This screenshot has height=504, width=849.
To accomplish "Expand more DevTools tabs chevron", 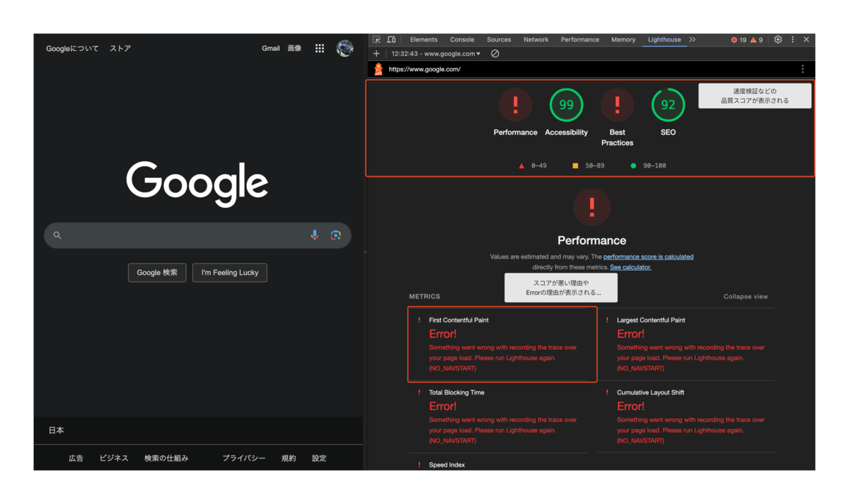I will pyautogui.click(x=693, y=40).
